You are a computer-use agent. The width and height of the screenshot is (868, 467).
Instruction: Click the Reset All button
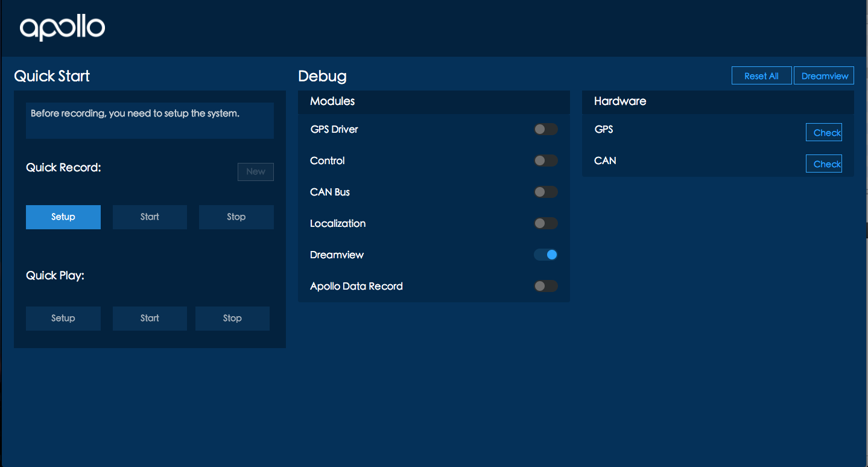point(761,75)
